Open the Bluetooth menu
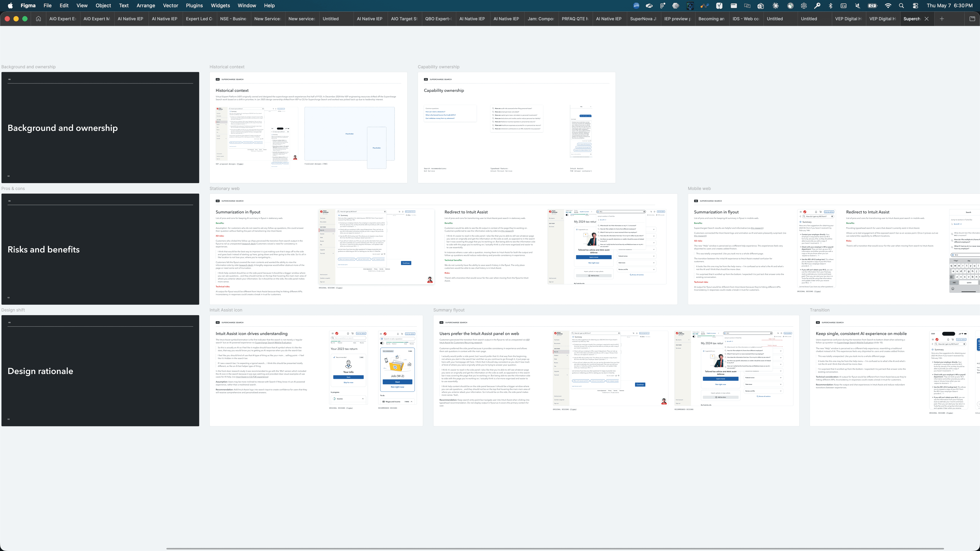The image size is (980, 551). [x=830, y=6]
